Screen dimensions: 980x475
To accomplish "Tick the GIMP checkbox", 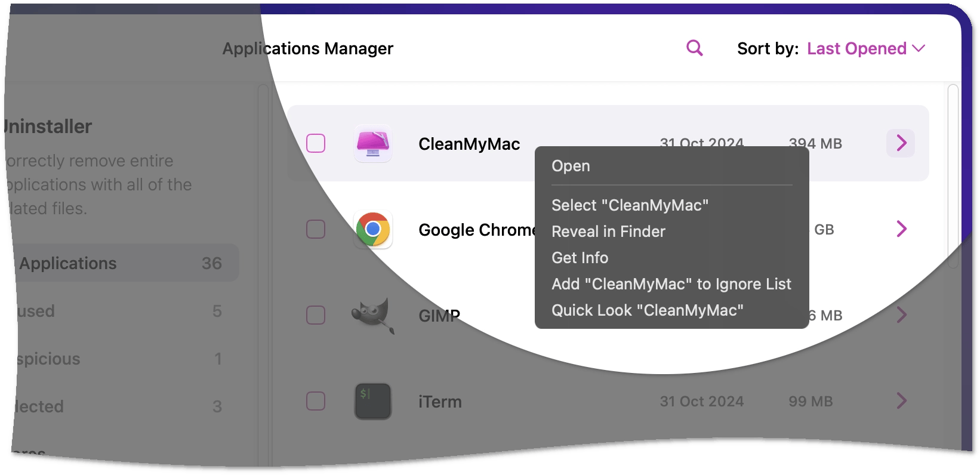I will [316, 315].
